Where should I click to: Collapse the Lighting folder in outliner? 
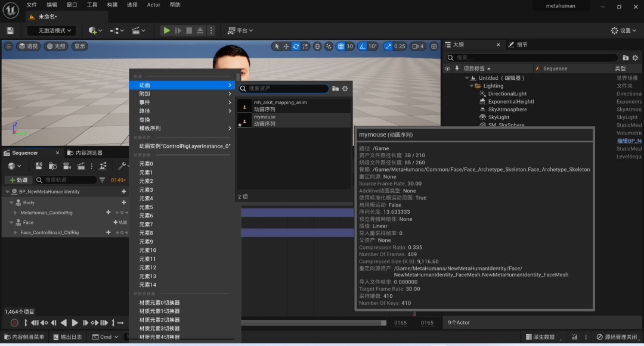coord(472,86)
